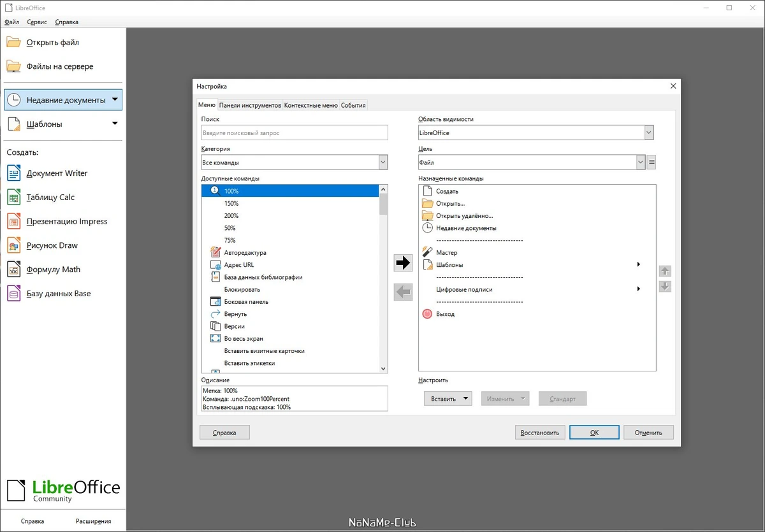
Task: Select the 200% command row
Action: click(x=290, y=216)
